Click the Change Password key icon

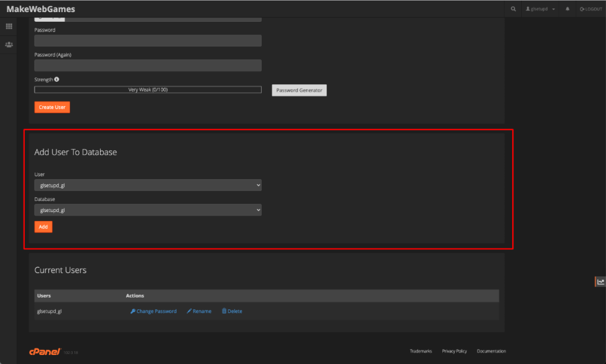click(133, 311)
